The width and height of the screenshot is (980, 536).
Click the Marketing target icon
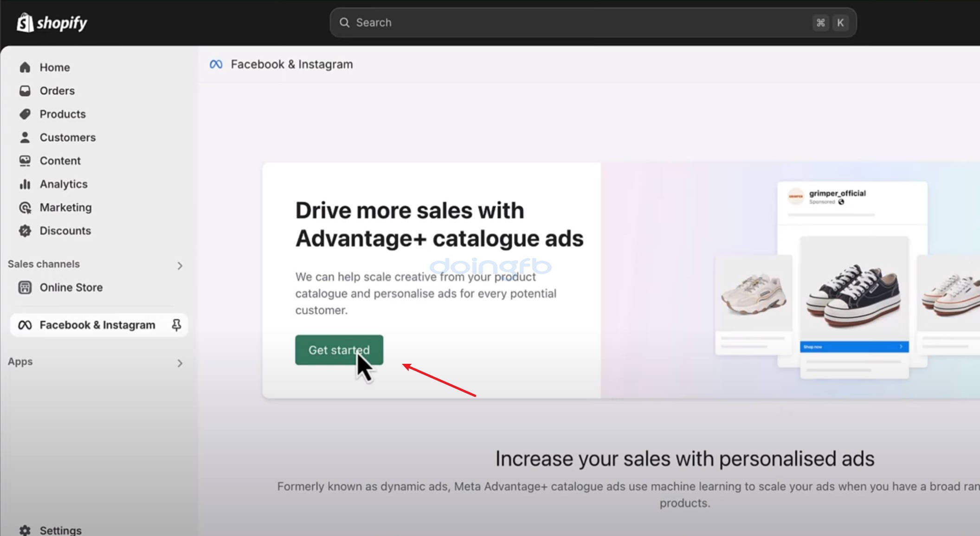25,207
